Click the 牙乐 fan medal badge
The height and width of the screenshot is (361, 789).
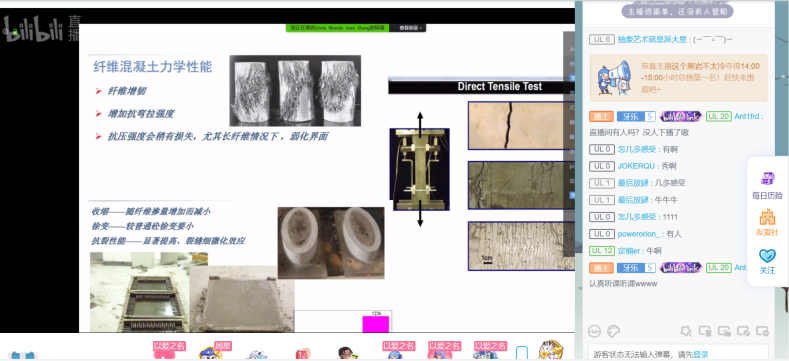[x=636, y=116]
